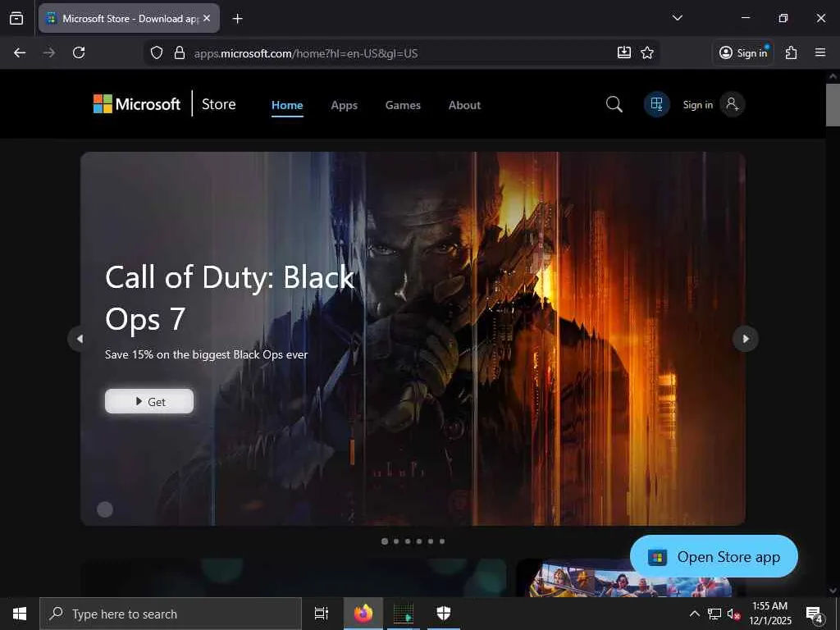Select the third carousel dot

[408, 541]
